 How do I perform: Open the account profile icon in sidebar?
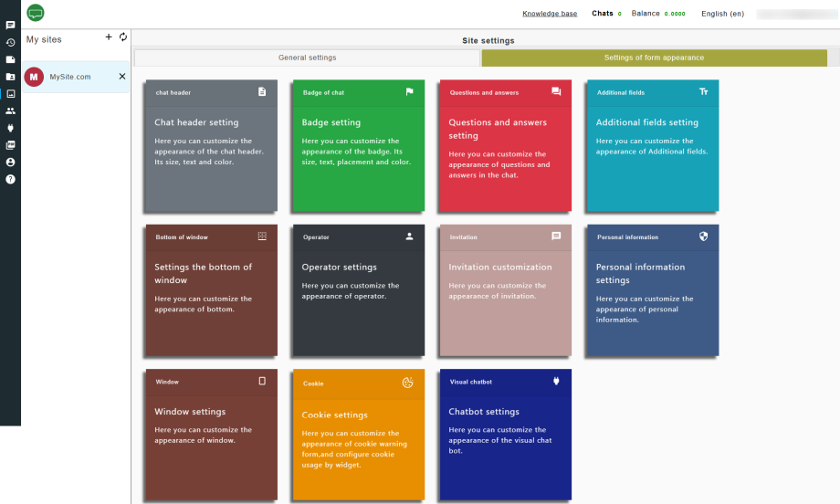tap(10, 162)
